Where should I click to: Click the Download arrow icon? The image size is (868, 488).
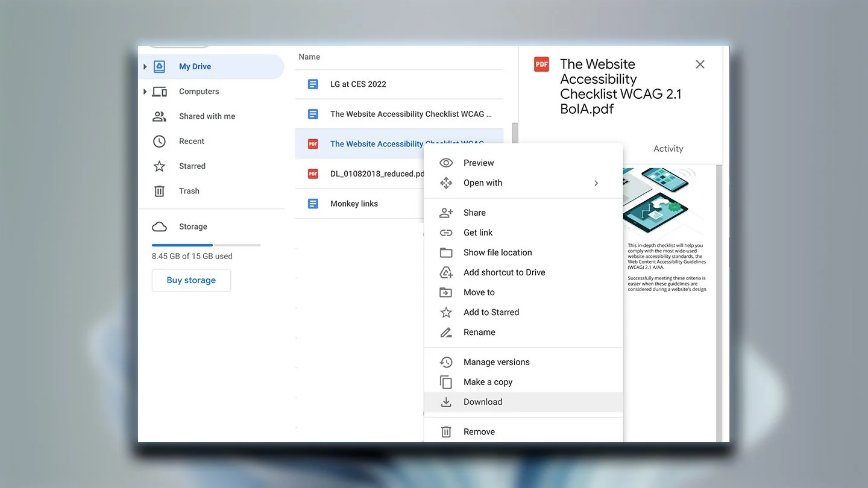[x=446, y=402]
